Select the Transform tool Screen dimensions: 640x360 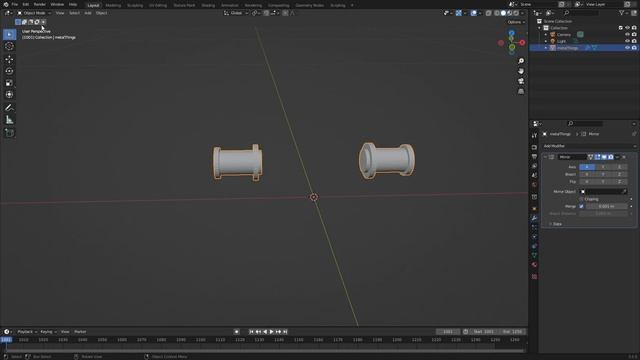coord(9,95)
